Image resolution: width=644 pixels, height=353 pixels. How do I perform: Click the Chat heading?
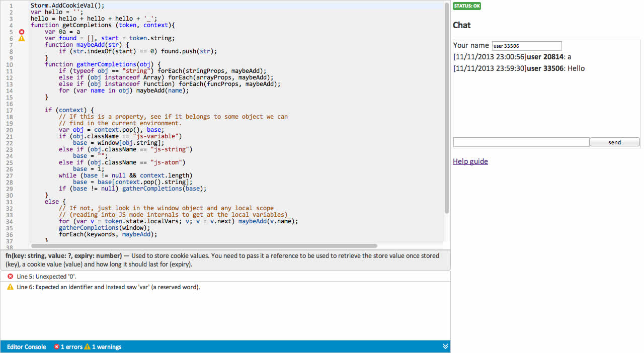(x=462, y=25)
